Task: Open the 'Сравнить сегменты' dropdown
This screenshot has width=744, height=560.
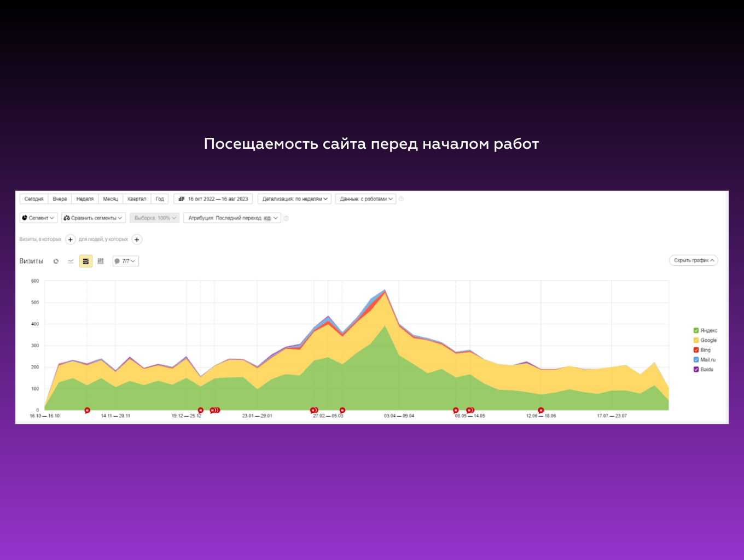Action: click(94, 218)
